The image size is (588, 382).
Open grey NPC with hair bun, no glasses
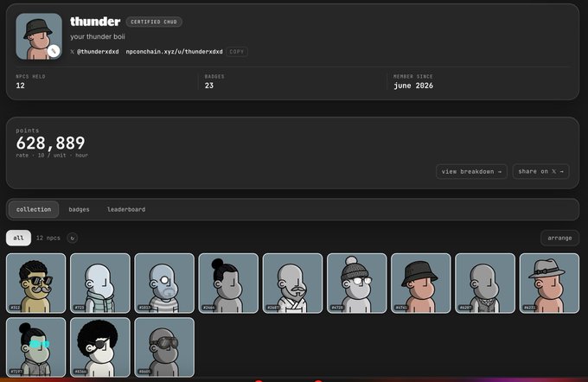[228, 283]
